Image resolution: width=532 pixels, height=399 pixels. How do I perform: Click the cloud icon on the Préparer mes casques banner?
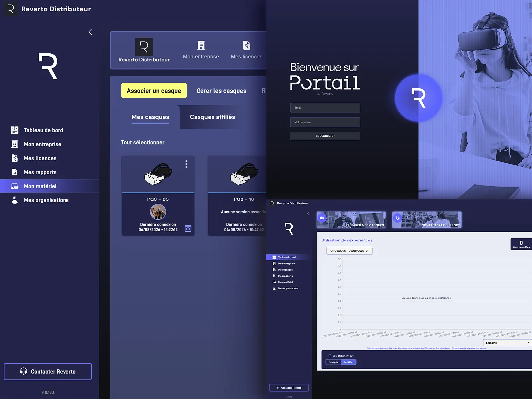(x=322, y=218)
